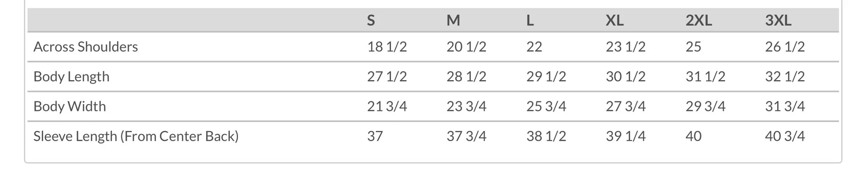Screen dimensions: 868x189
Task: Select the Body Width row label
Action: [70, 106]
